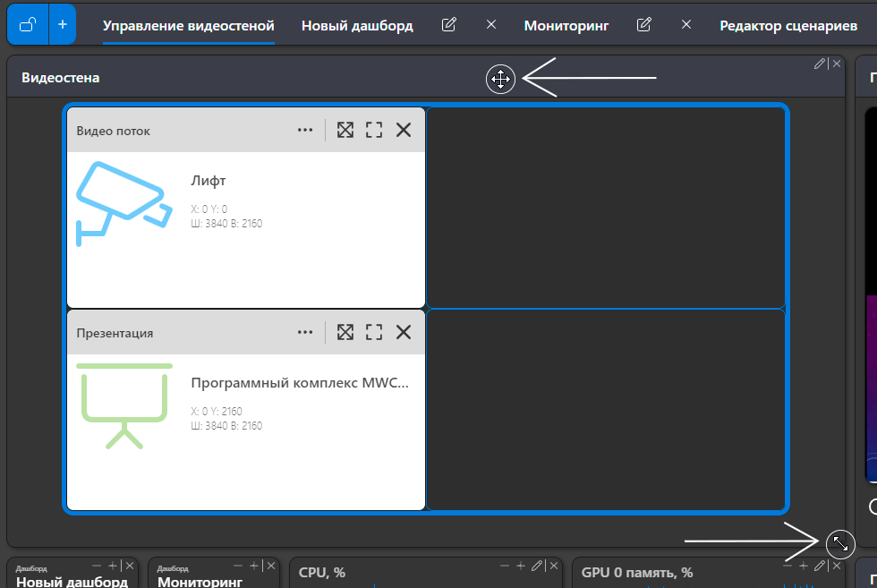Click the GPU 0 память, % widget title
This screenshot has height=588, width=877.
click(637, 573)
